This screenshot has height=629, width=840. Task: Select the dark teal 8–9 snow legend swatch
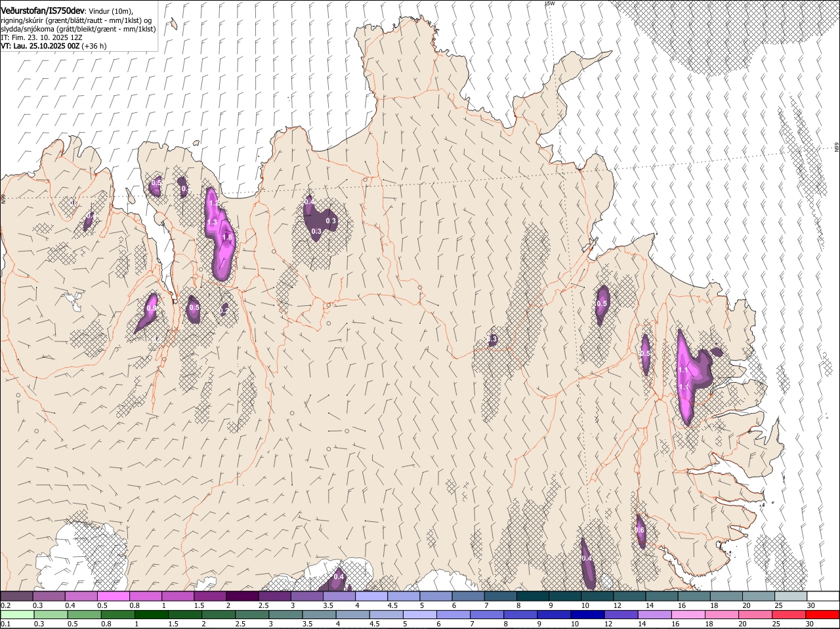pos(533,596)
